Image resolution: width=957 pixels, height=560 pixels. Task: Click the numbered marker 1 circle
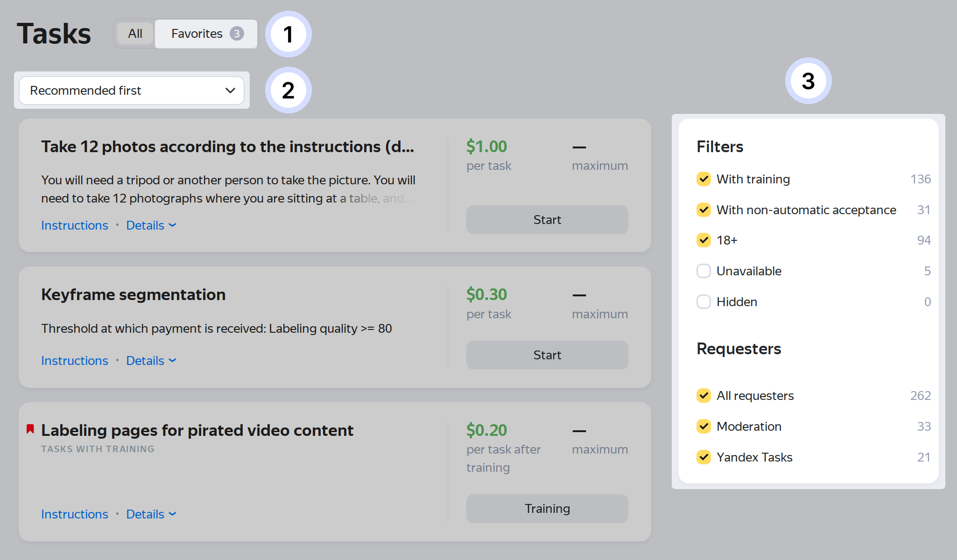pyautogui.click(x=289, y=34)
